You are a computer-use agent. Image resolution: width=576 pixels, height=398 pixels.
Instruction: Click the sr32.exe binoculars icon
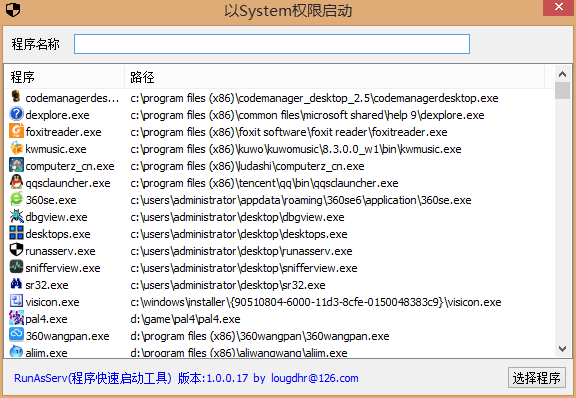click(x=16, y=284)
